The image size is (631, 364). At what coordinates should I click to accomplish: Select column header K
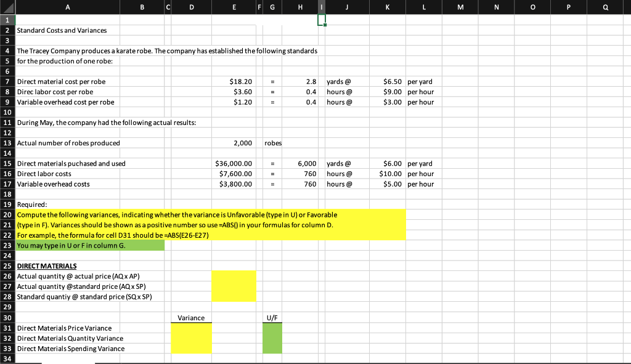tap(388, 7)
